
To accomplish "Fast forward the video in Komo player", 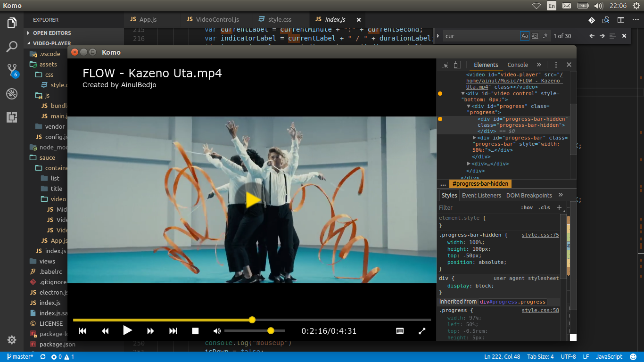I will pyautogui.click(x=150, y=331).
